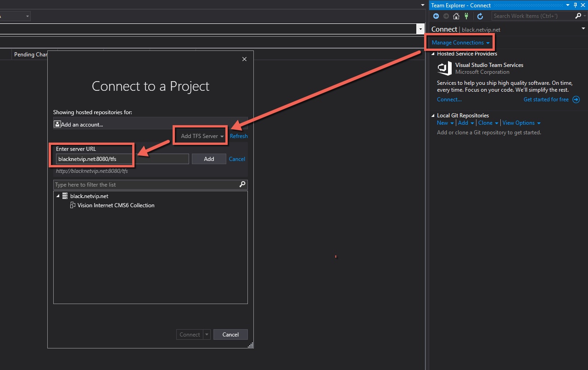Click Add or clone a Git repository text
Viewport: 588px width, 370px height.
pyautogui.click(x=489, y=133)
